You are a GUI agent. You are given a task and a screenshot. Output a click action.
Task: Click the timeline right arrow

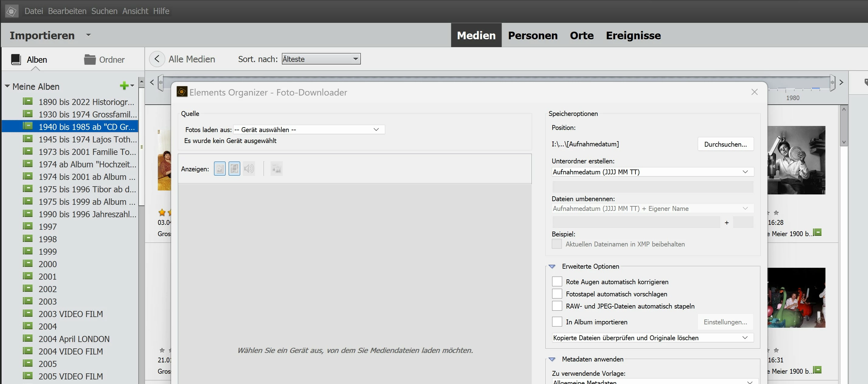[x=841, y=82]
